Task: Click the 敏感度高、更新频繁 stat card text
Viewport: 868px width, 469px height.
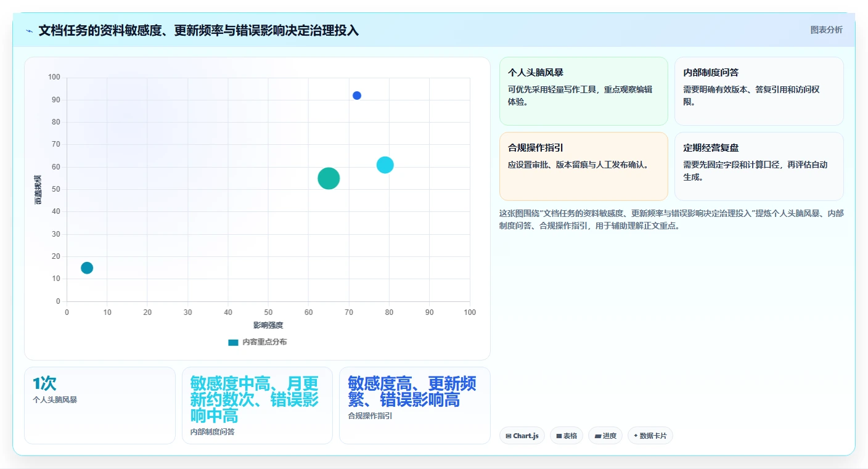Action: point(412,391)
